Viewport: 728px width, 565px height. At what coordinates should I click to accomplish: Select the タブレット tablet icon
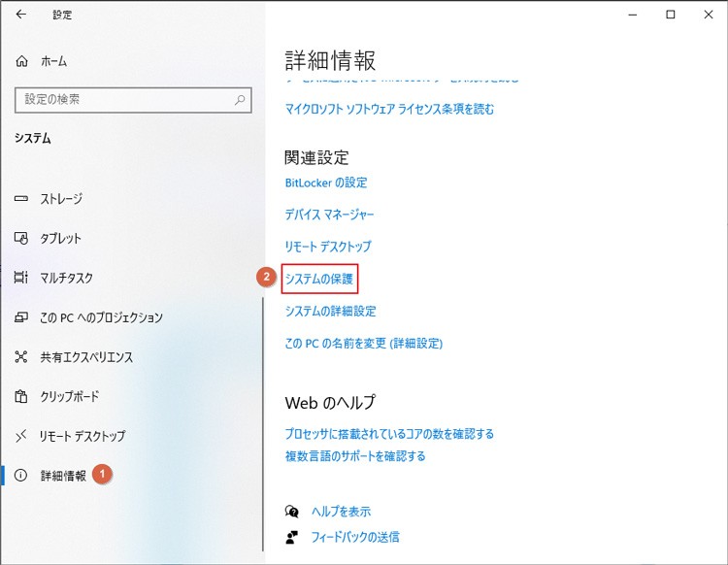point(21,239)
